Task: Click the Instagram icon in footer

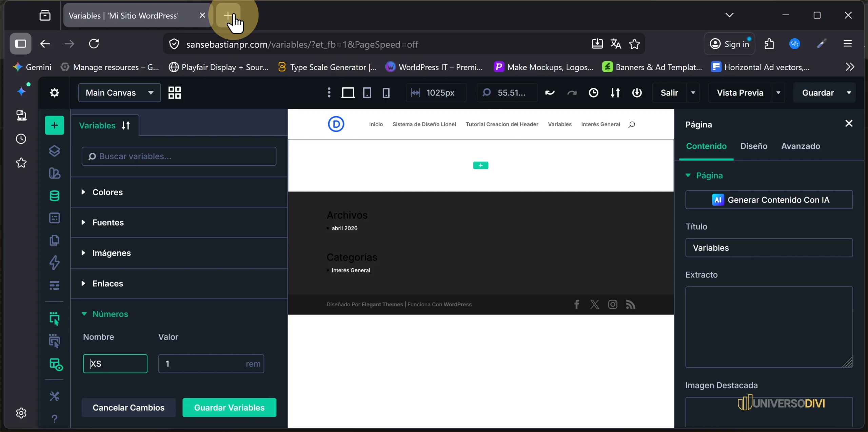Action: [612, 304]
